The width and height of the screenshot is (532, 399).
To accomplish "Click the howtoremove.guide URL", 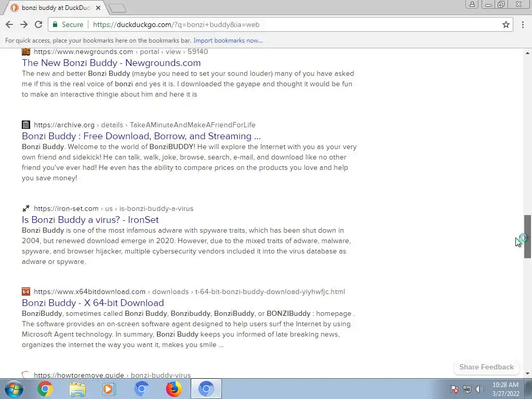I will point(112,375).
